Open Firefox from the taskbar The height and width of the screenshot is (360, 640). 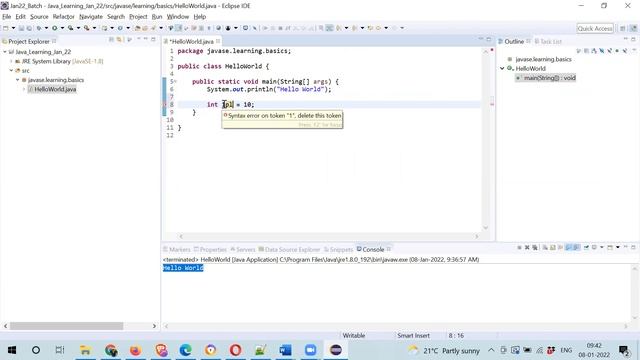click(135, 350)
